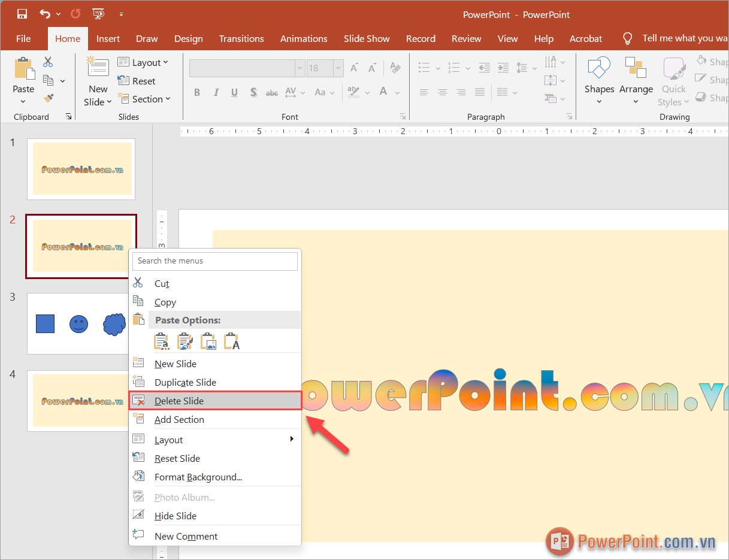Switch to the Design tab
The height and width of the screenshot is (560, 729).
[189, 38]
